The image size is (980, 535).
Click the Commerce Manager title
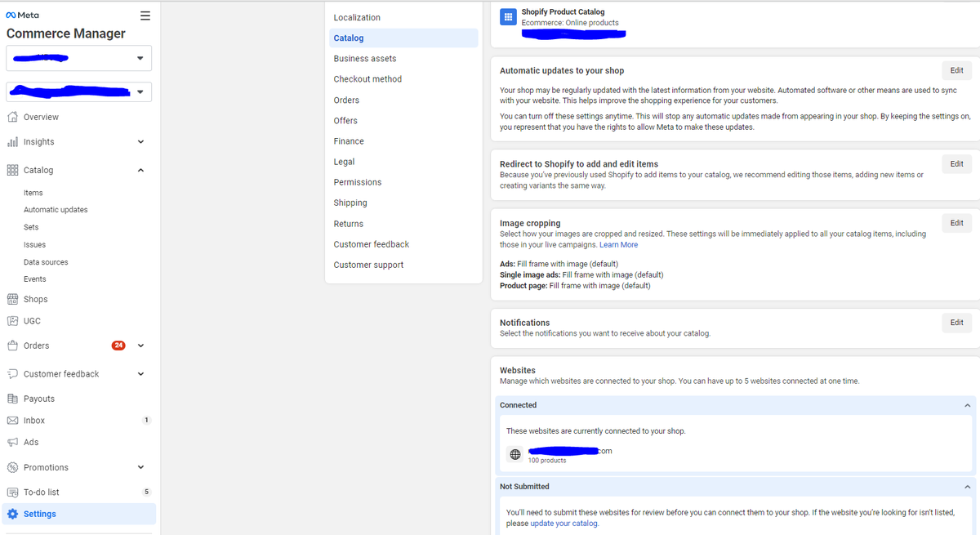[x=66, y=33]
